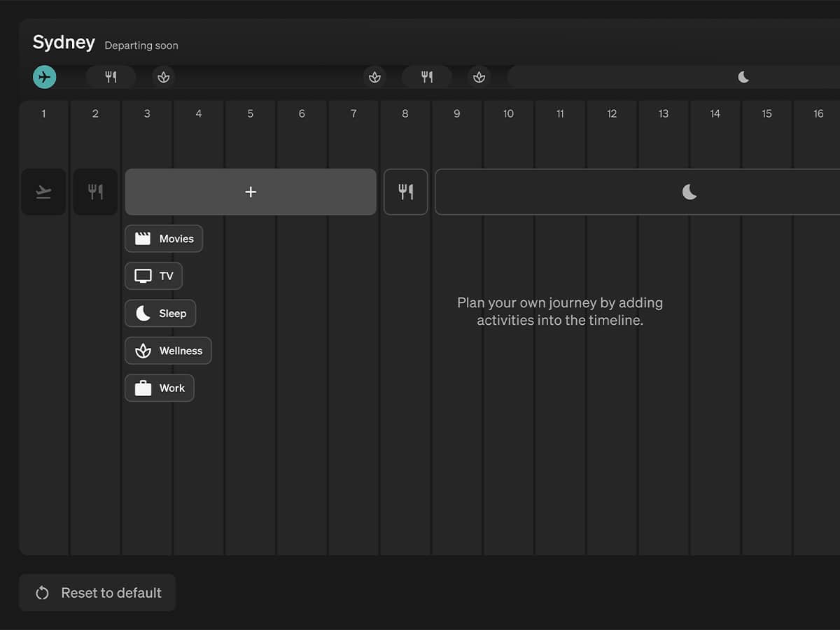Screen dimensions: 840x630
Task: Click Reset to default button
Action: coord(97,593)
